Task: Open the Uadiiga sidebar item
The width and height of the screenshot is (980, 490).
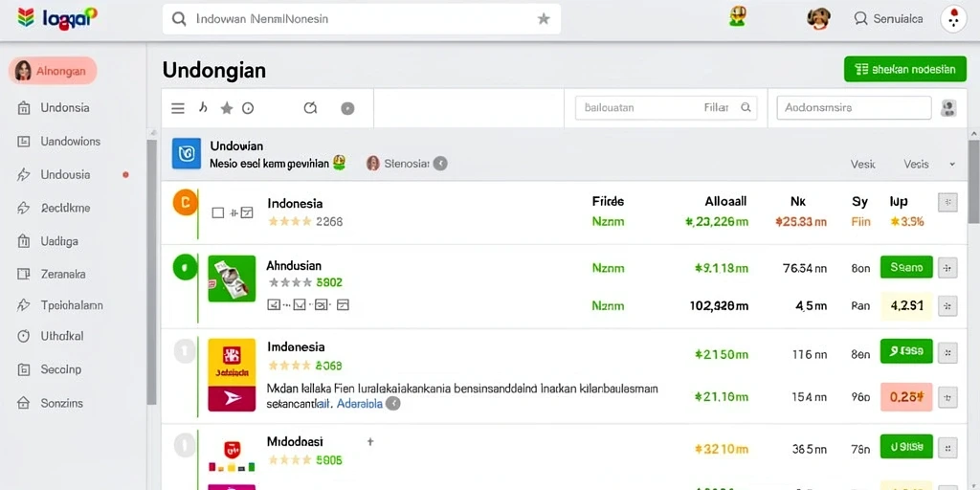Action: point(48,240)
